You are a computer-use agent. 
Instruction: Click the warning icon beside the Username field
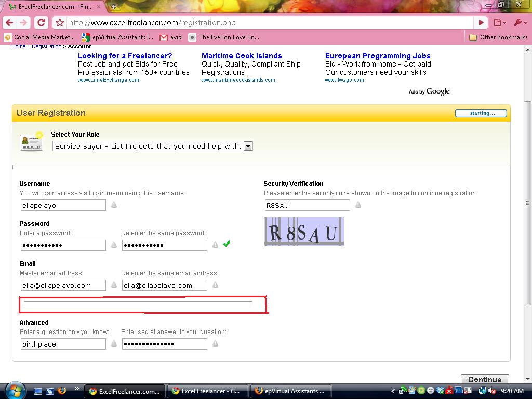point(113,205)
